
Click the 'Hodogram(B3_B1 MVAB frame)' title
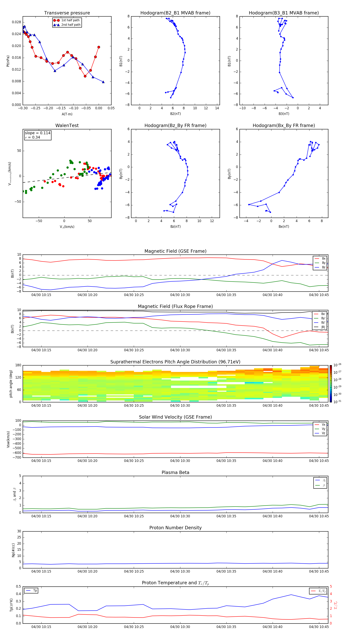pyautogui.click(x=284, y=13)
